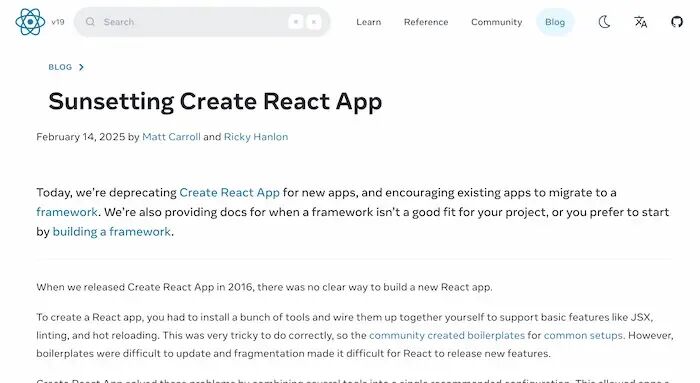700x383 pixels.
Task: Click the first shortcut key badge in search bar
Action: pos(296,22)
